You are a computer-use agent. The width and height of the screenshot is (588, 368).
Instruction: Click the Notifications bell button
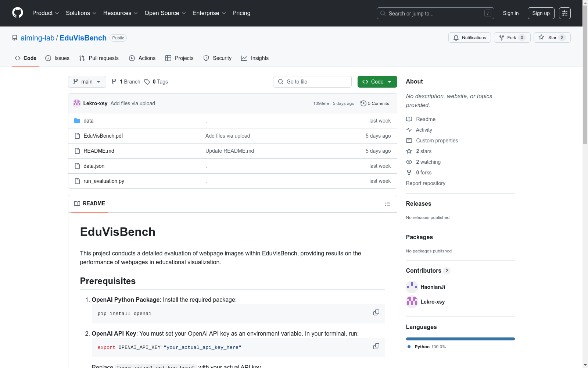pos(470,38)
